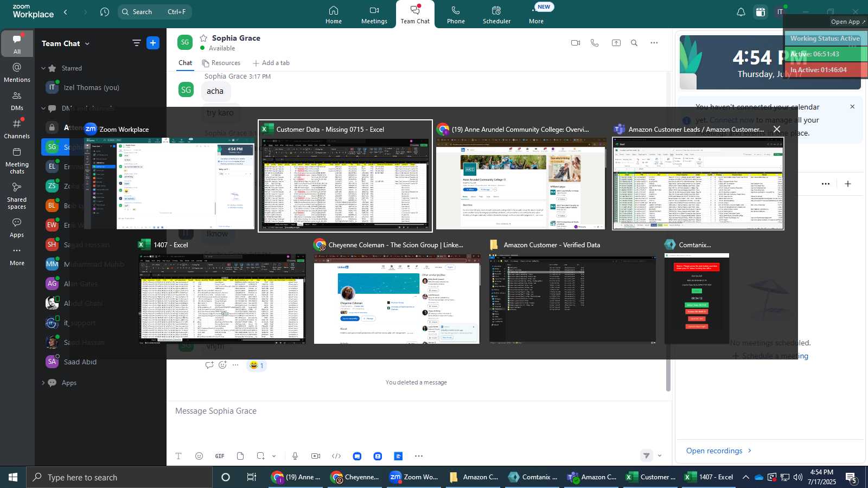Screen dimensions: 868x488
Task: Open notifications bell
Action: tap(741, 12)
